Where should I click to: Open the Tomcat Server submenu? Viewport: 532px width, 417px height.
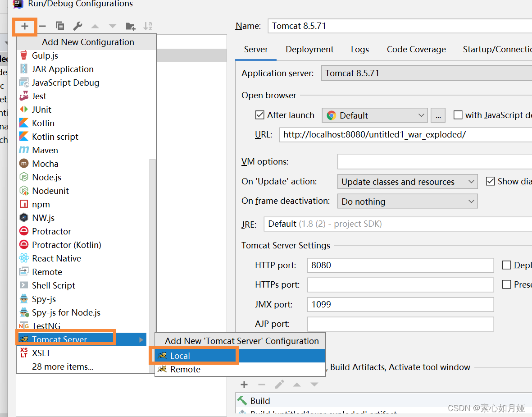tap(82, 339)
